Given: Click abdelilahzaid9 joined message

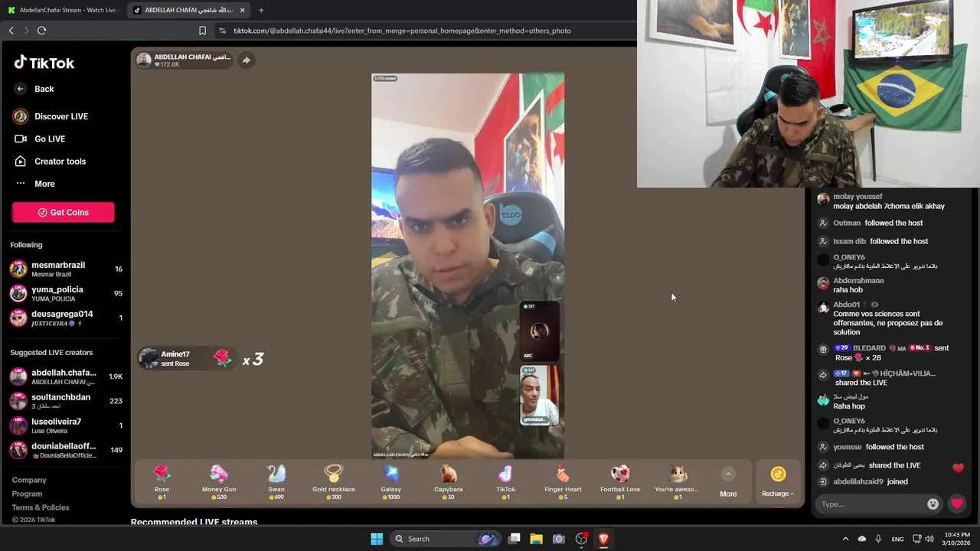Looking at the screenshot, I should (x=871, y=482).
